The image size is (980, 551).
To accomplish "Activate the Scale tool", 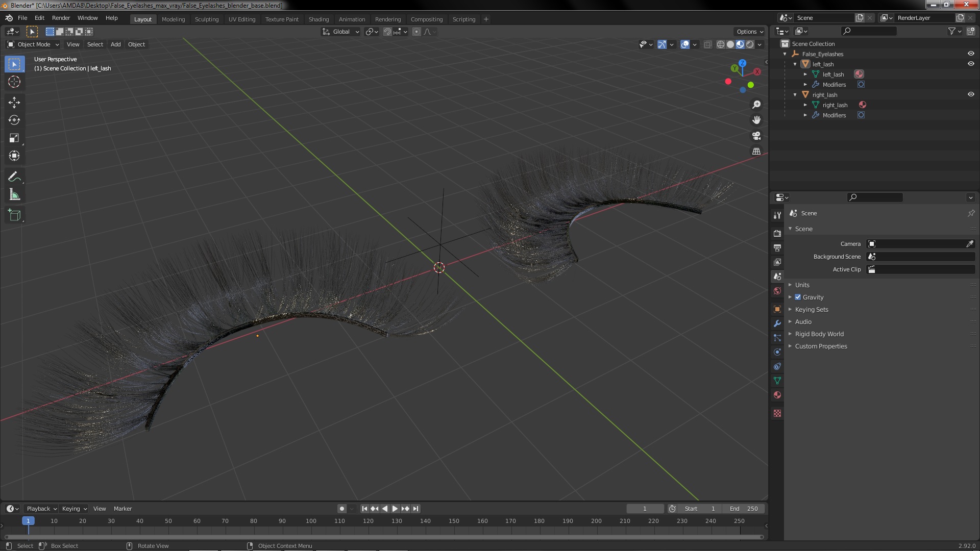I will tap(14, 138).
